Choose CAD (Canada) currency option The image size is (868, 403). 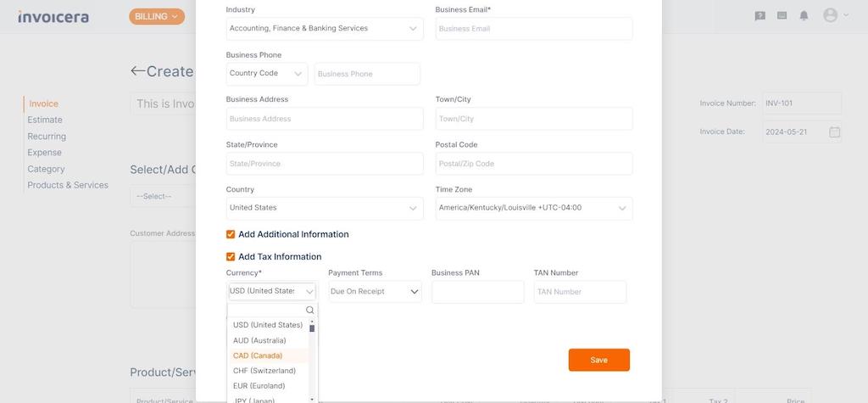coord(268,355)
